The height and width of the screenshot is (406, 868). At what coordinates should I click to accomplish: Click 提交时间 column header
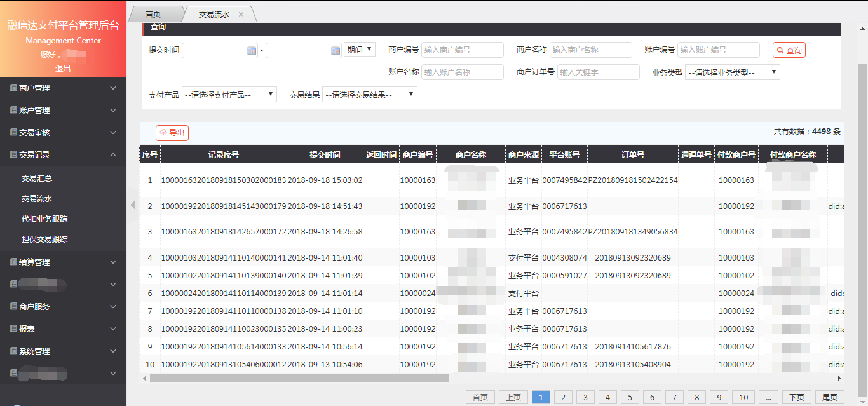[x=325, y=154]
